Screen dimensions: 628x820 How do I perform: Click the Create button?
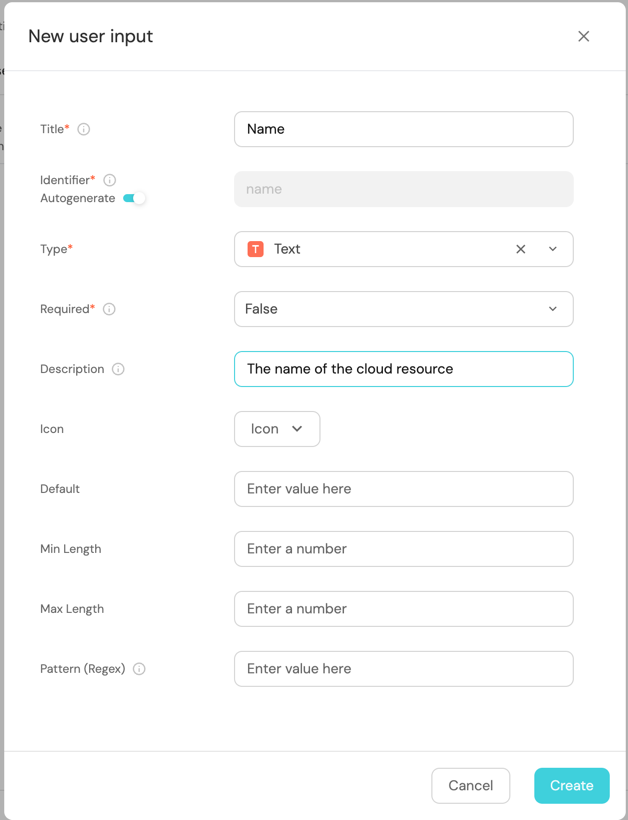point(571,786)
